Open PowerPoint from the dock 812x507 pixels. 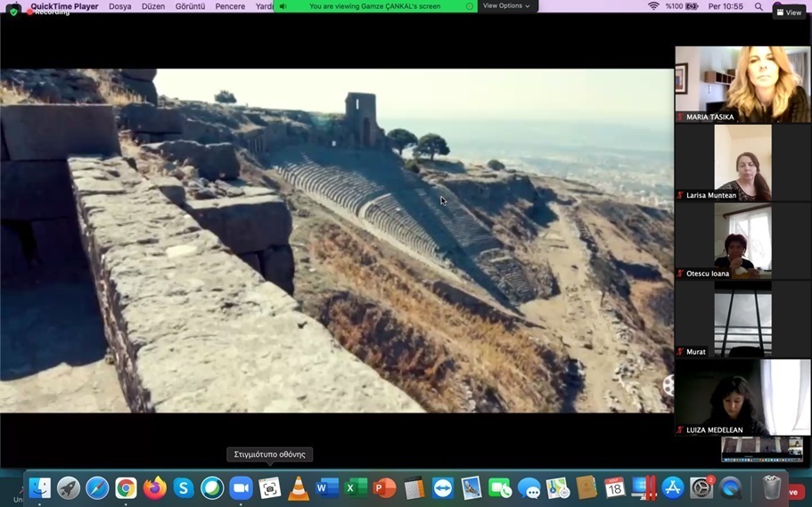(385, 487)
